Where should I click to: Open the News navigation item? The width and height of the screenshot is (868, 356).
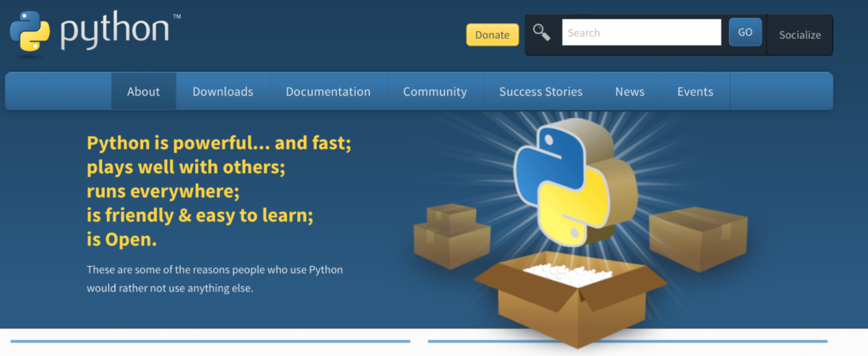630,92
